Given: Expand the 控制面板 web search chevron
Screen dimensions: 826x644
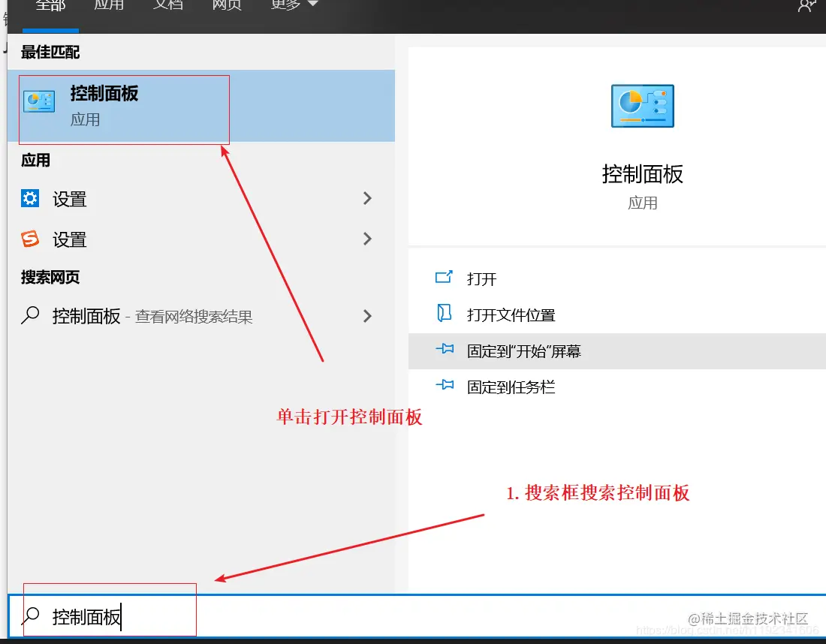Looking at the screenshot, I should 367,316.
